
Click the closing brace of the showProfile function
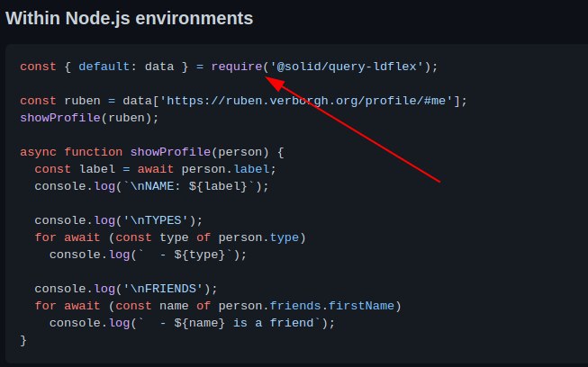point(23,340)
